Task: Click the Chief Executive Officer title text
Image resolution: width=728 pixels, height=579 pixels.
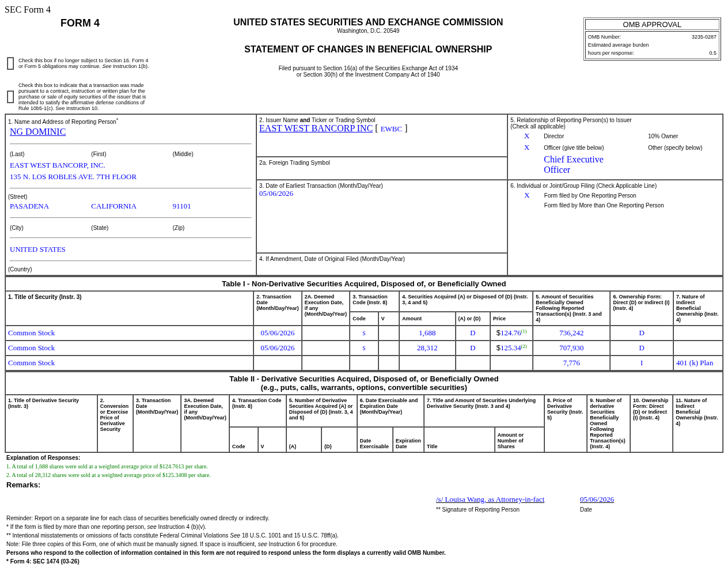Action: (574, 165)
